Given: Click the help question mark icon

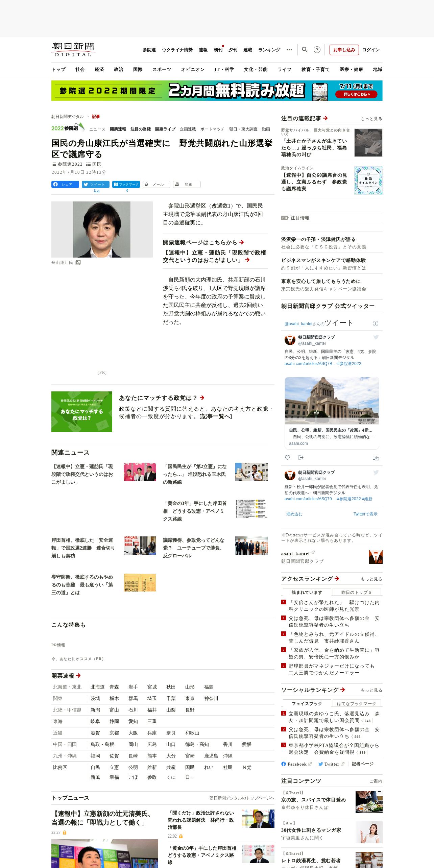Looking at the screenshot, I should coord(317,50).
